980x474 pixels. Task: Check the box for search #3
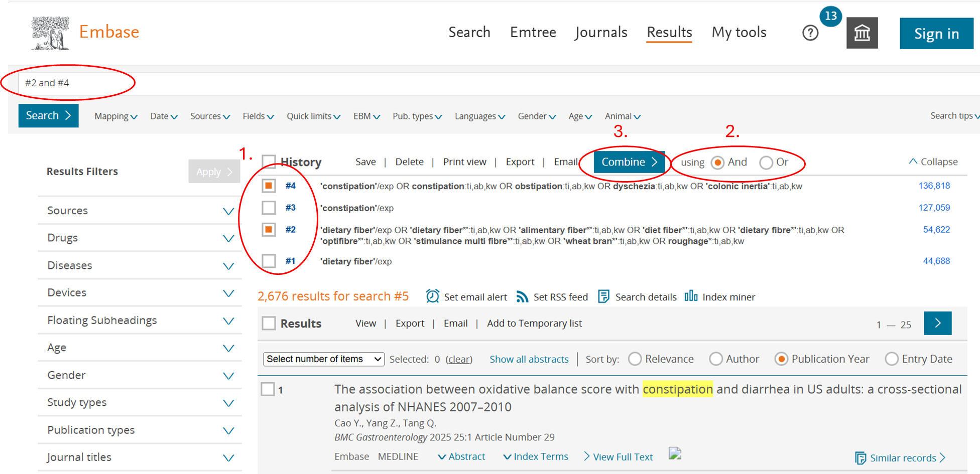point(269,208)
